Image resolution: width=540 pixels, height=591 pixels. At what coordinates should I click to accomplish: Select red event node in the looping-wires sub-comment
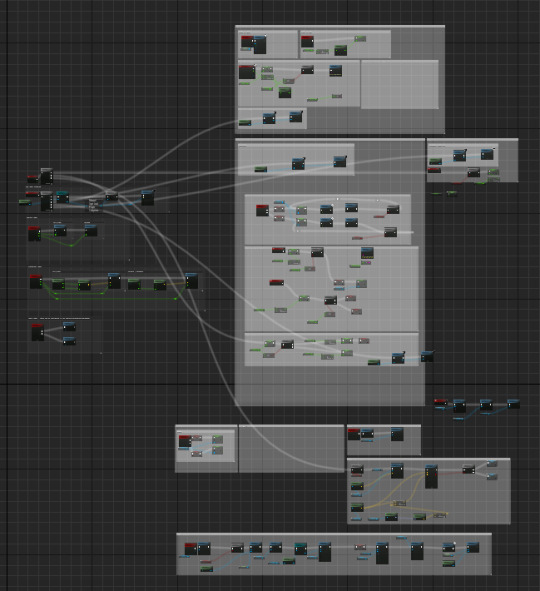[262, 210]
